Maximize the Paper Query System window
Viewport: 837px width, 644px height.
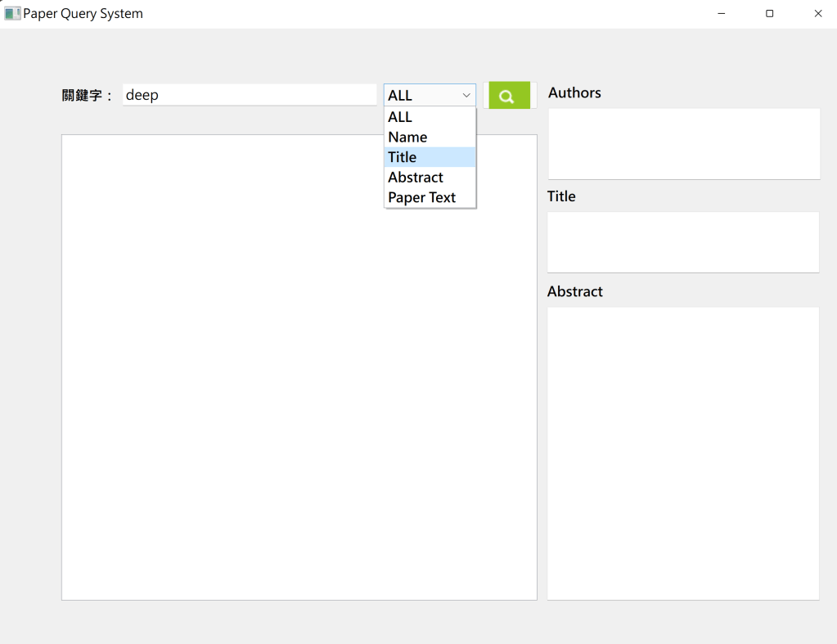(769, 13)
